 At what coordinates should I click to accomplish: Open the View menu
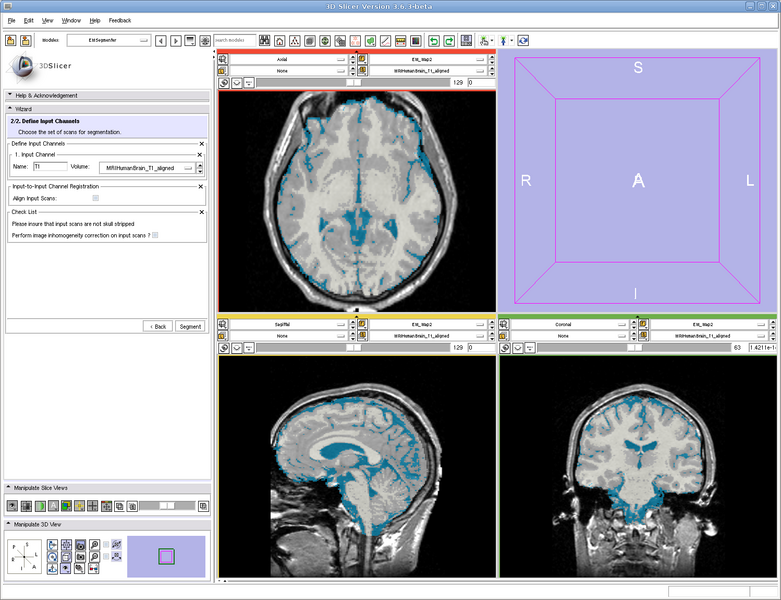pyautogui.click(x=47, y=20)
